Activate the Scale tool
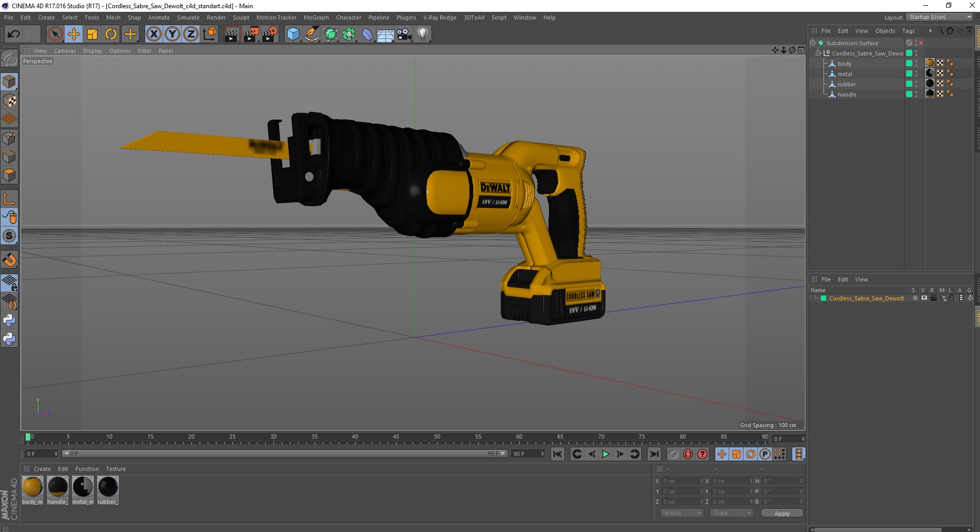Image resolution: width=980 pixels, height=532 pixels. 92,34
